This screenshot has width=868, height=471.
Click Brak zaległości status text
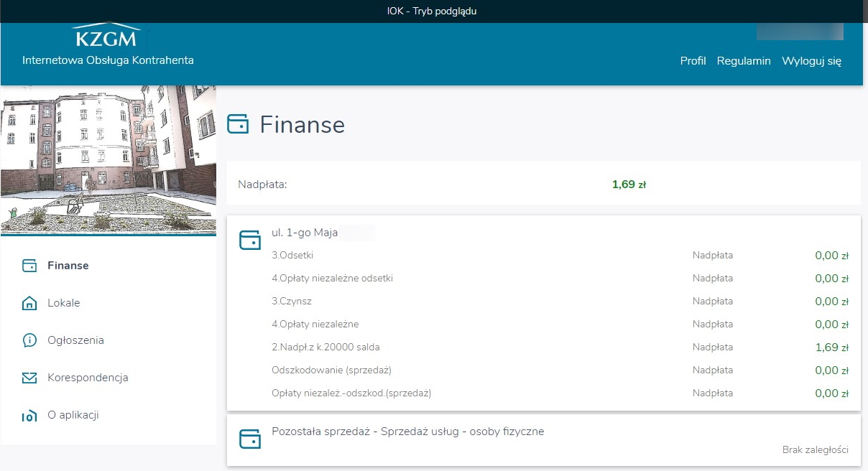(816, 450)
